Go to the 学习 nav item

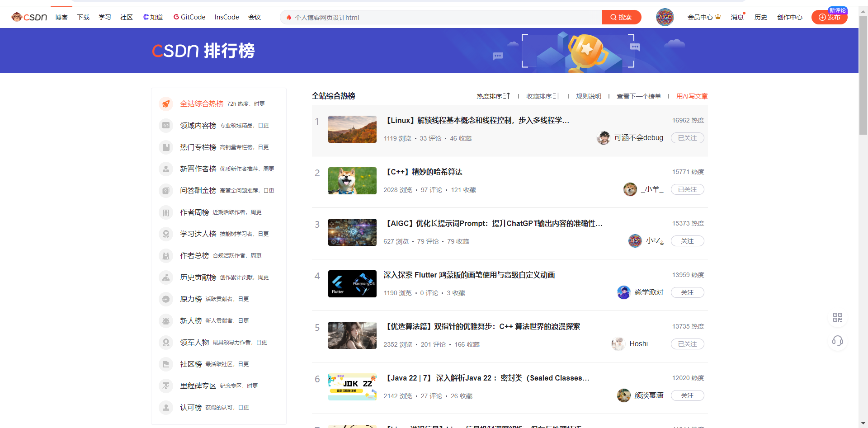click(x=105, y=17)
